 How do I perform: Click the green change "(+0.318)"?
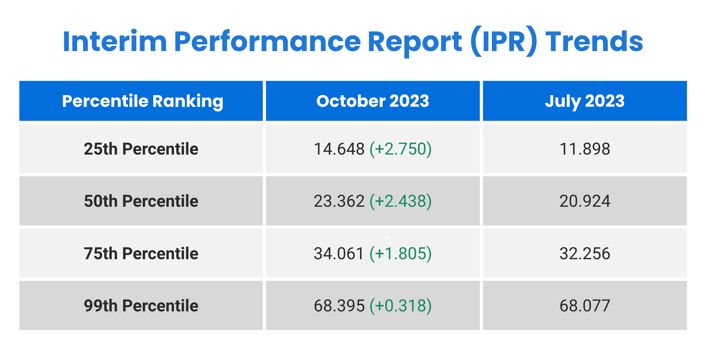pos(400,305)
